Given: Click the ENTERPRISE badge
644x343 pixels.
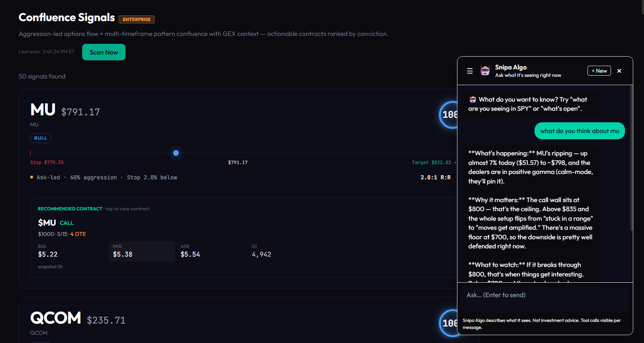Looking at the screenshot, I should tap(137, 19).
